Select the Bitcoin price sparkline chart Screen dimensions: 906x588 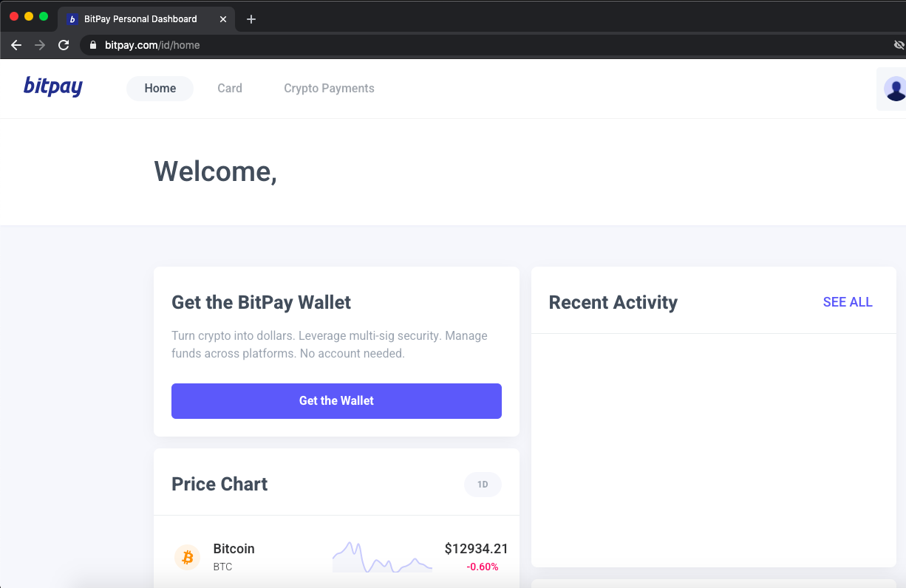coord(381,561)
